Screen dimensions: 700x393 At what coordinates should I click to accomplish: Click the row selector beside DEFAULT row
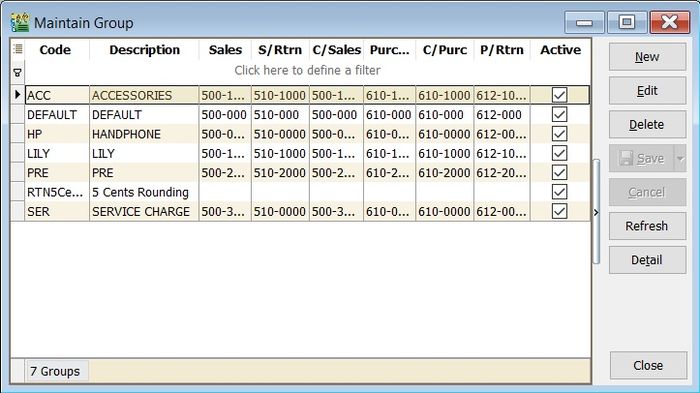(x=17, y=115)
